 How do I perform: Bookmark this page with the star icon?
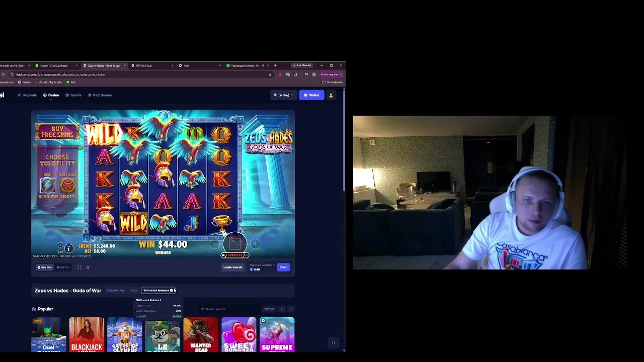click(270, 74)
